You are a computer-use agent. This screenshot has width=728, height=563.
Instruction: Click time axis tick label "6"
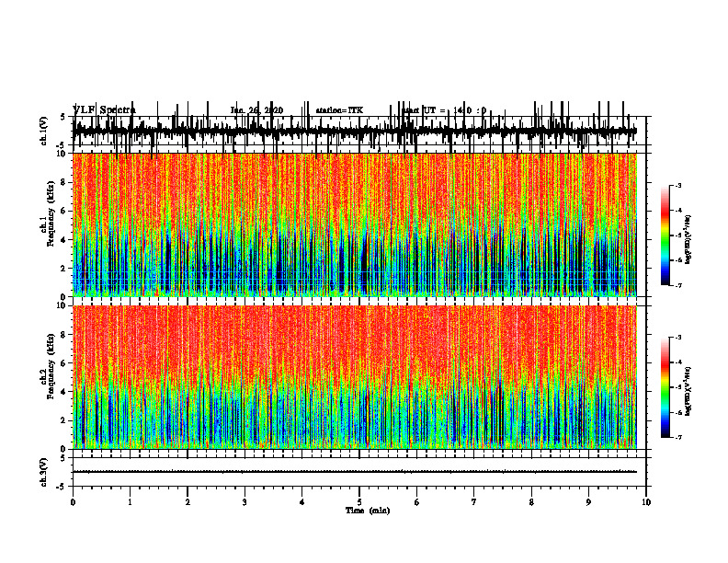coord(417,502)
